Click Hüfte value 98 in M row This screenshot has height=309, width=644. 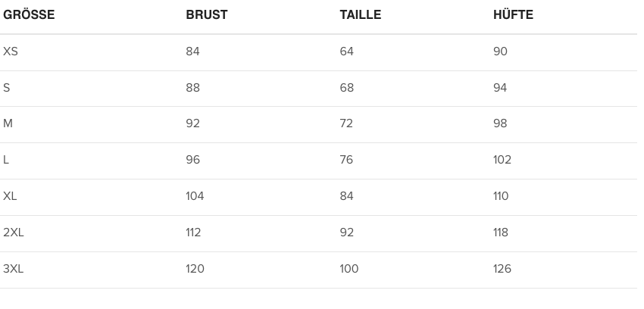(500, 123)
